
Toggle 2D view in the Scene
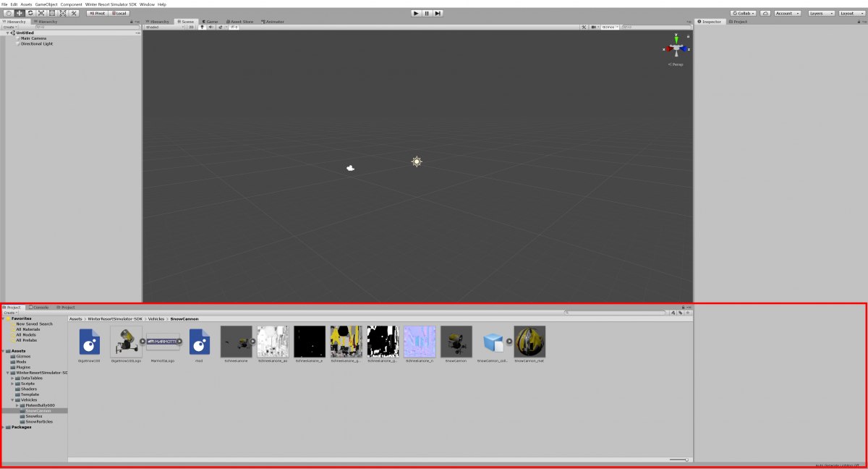click(x=192, y=27)
